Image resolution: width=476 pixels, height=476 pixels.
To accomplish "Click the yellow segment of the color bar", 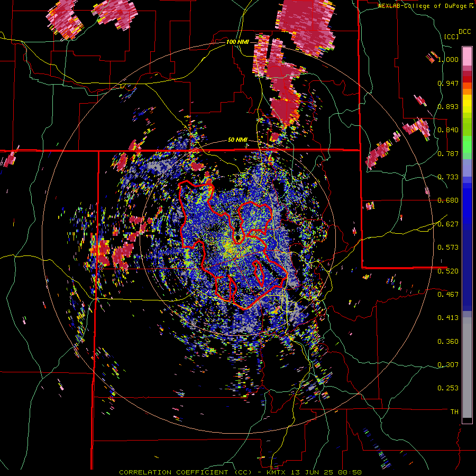I will pos(467,104).
